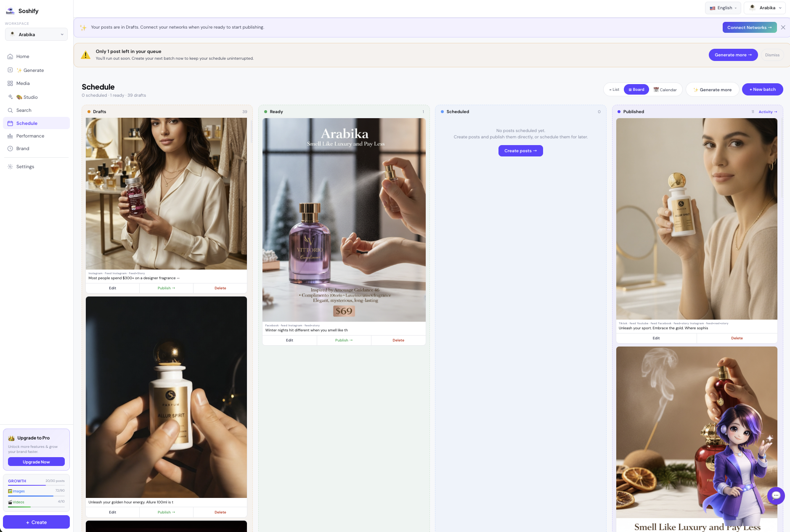Image resolution: width=790 pixels, height=532 pixels.
Task: Click the "0 scheduled · 1 ready · 39 drafts" summary
Action: click(114, 95)
